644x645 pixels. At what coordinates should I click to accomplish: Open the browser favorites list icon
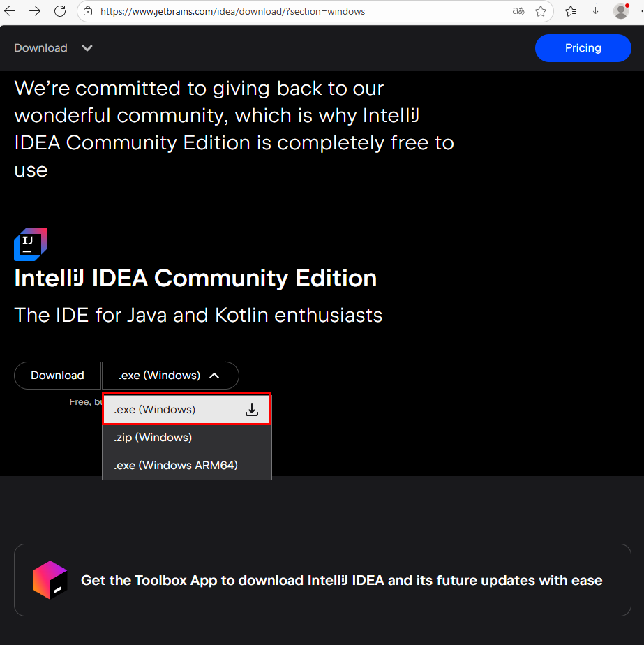(x=571, y=11)
